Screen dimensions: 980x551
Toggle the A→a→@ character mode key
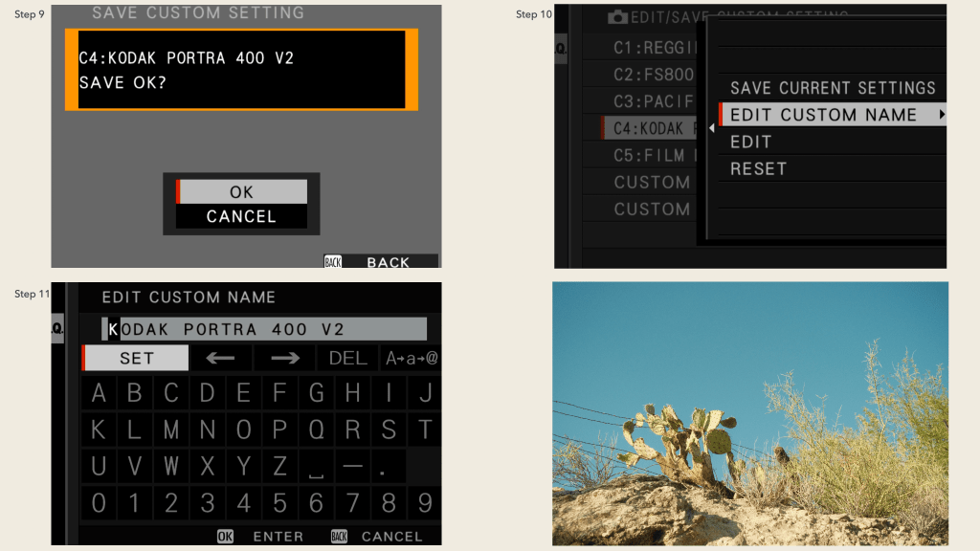pyautogui.click(x=411, y=359)
